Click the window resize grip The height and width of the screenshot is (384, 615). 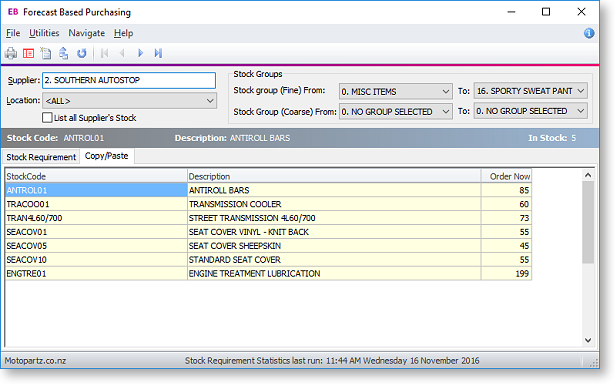click(595, 362)
